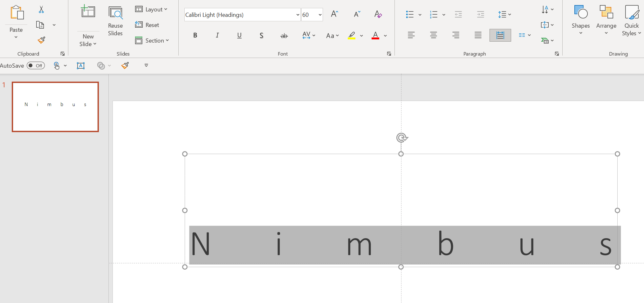Justify the text
This screenshot has width=644, height=303.
[x=478, y=35]
